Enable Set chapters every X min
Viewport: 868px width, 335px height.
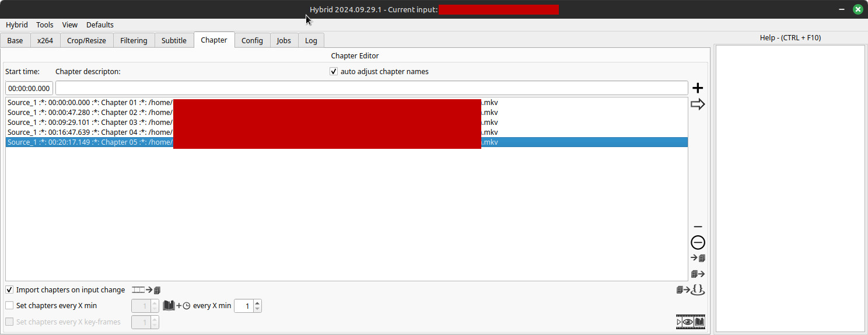[10, 306]
